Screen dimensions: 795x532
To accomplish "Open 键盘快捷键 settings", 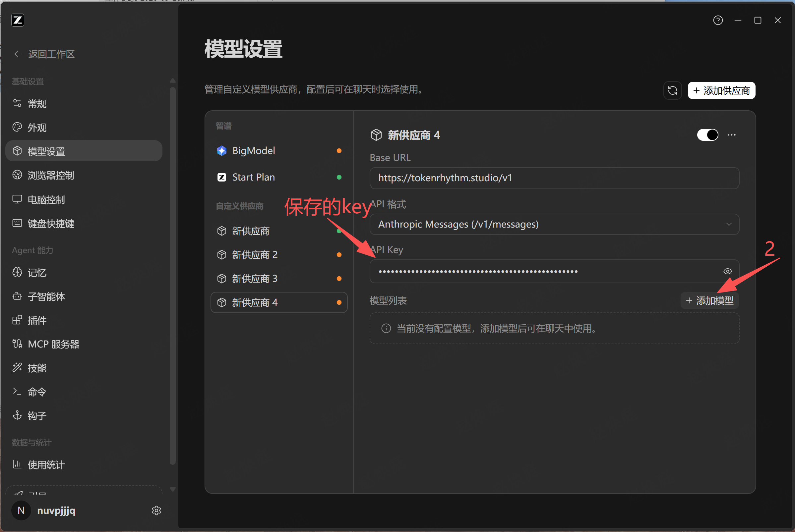I will 84,224.
